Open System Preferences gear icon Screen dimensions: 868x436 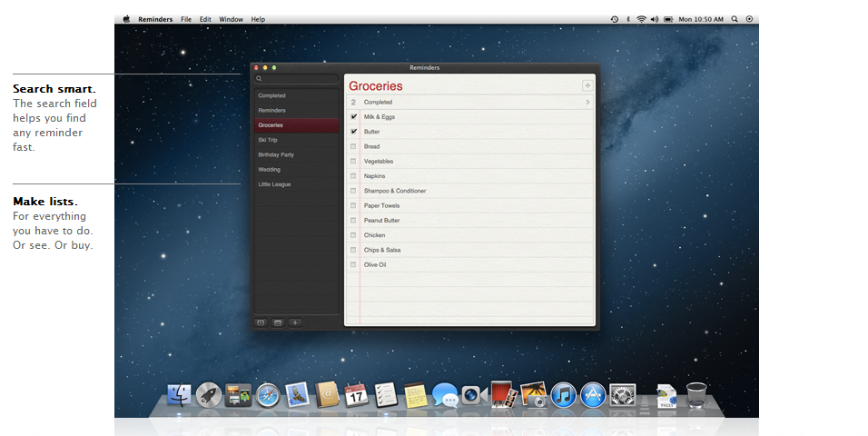[622, 395]
